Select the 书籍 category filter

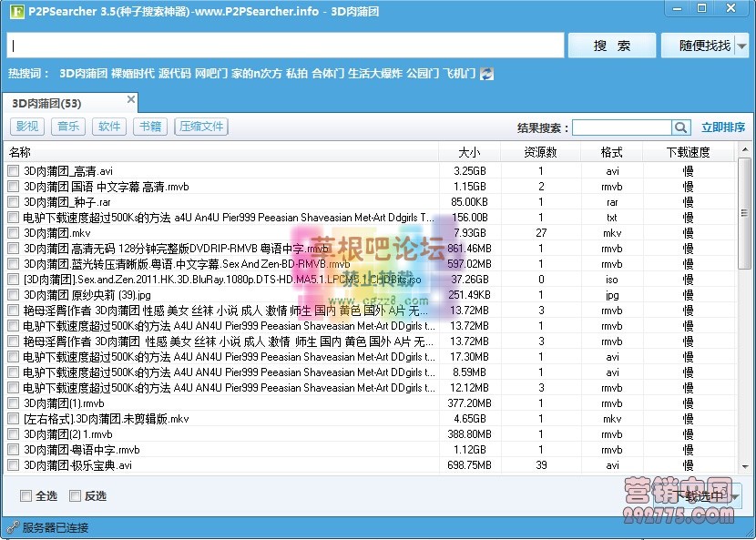(149, 127)
